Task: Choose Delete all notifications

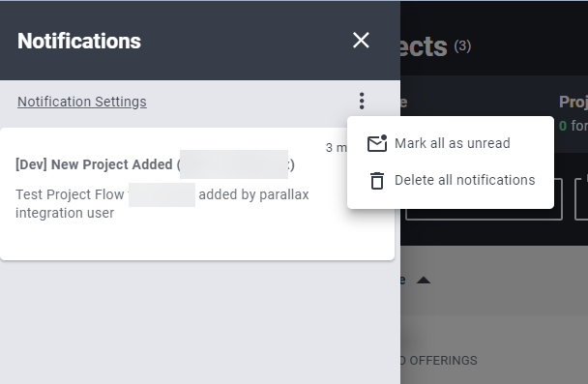Action: [x=451, y=180]
